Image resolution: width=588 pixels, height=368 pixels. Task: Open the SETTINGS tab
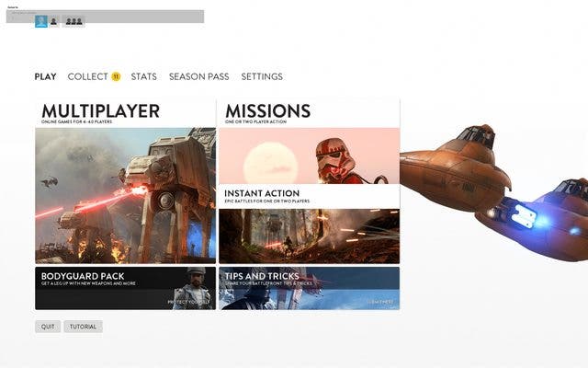pos(262,76)
